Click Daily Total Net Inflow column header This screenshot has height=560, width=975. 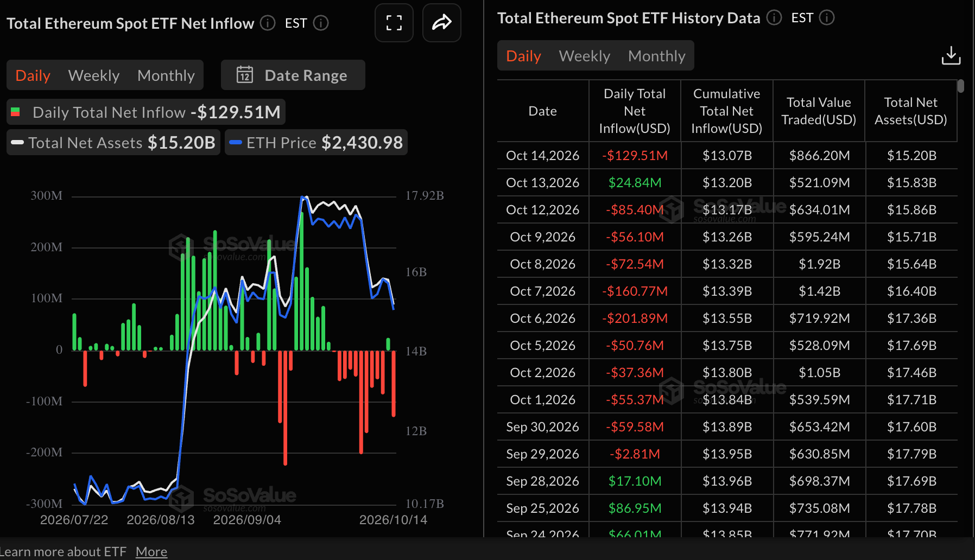pyautogui.click(x=635, y=111)
